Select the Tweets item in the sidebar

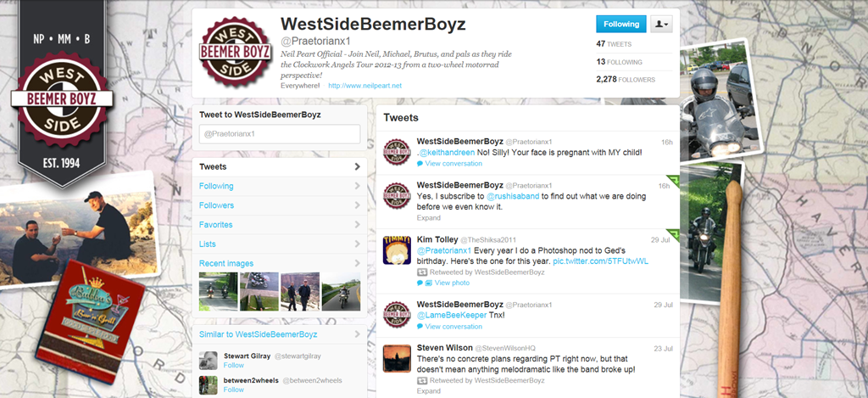pyautogui.click(x=280, y=167)
